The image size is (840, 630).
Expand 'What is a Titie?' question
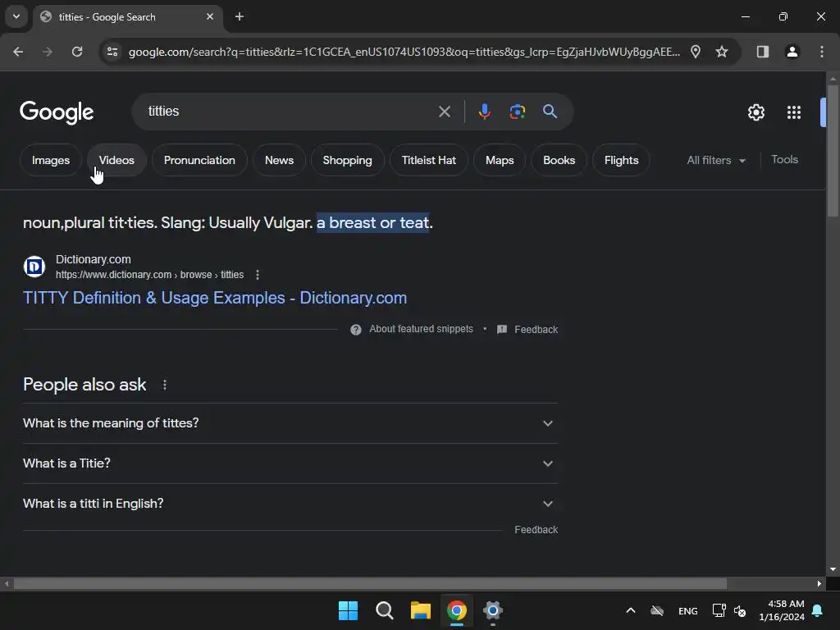click(290, 463)
